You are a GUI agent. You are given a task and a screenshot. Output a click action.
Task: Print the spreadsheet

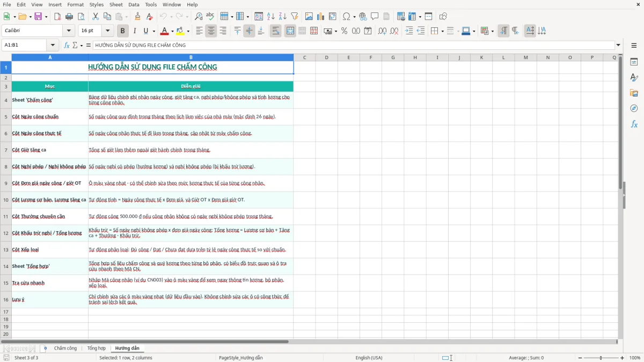pos(69,17)
